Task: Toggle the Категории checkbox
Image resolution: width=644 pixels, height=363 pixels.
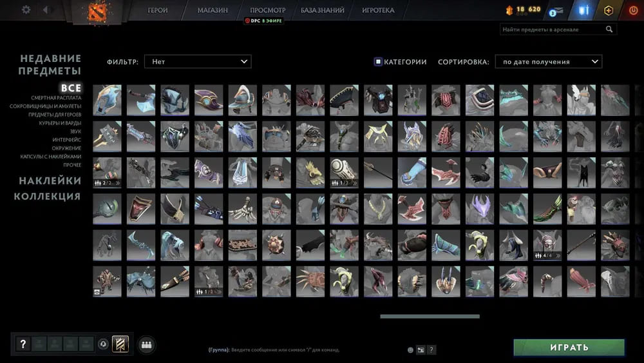Action: click(378, 62)
